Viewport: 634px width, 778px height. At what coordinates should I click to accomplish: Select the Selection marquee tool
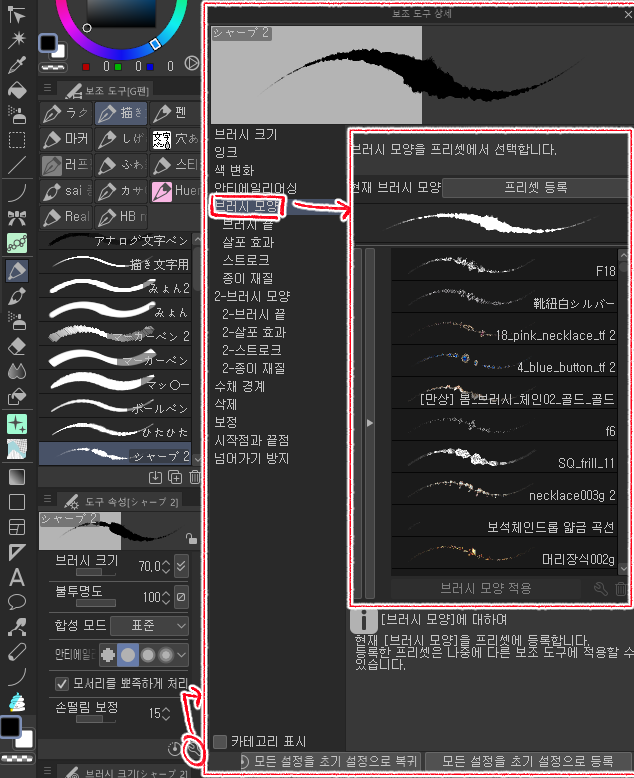16,140
